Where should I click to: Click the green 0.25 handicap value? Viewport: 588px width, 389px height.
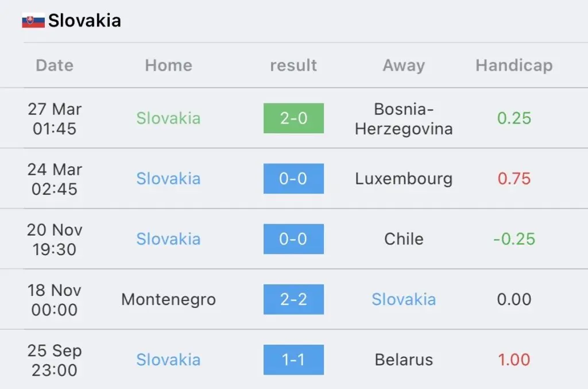(514, 118)
